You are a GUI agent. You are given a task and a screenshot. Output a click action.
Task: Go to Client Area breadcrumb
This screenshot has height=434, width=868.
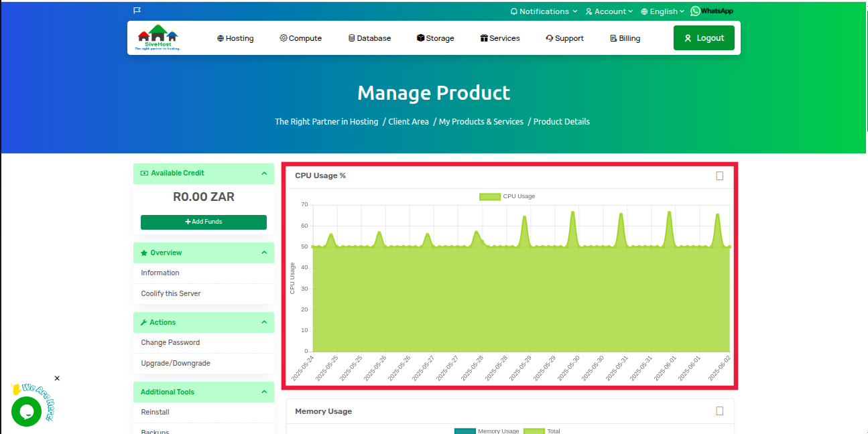click(x=408, y=122)
